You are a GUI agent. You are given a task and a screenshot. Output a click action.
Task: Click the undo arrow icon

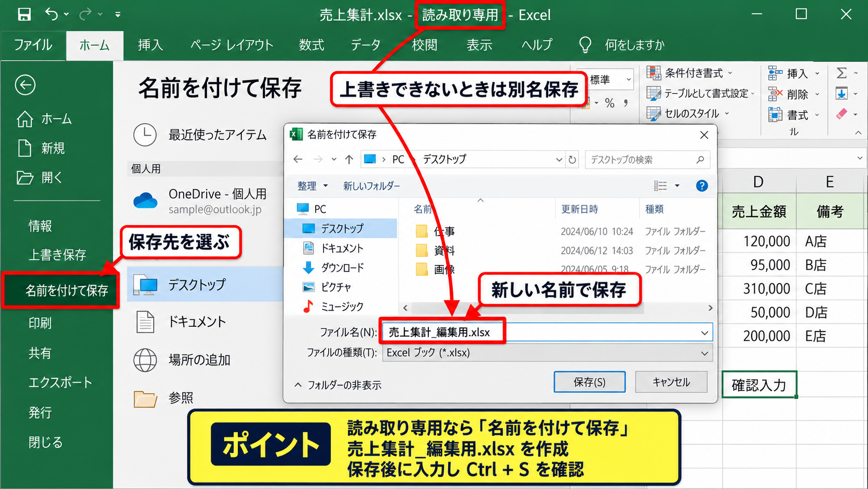click(51, 14)
